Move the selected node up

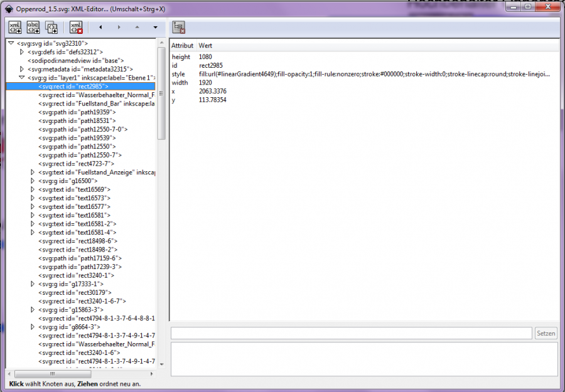(x=137, y=27)
